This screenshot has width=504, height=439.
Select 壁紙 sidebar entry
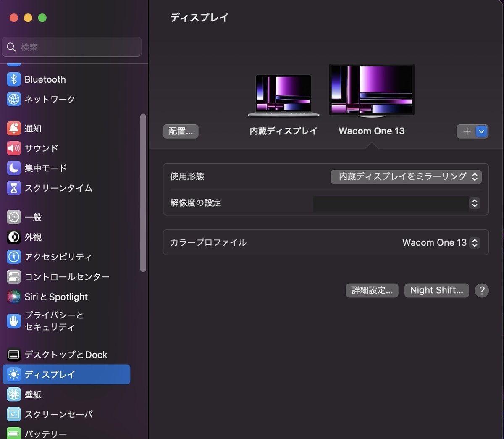coord(66,394)
